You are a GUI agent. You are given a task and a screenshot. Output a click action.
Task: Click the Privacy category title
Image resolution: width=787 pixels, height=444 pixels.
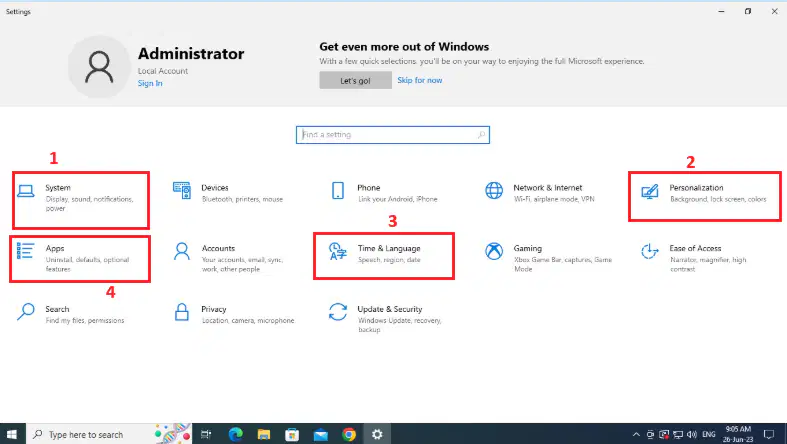[x=214, y=309]
